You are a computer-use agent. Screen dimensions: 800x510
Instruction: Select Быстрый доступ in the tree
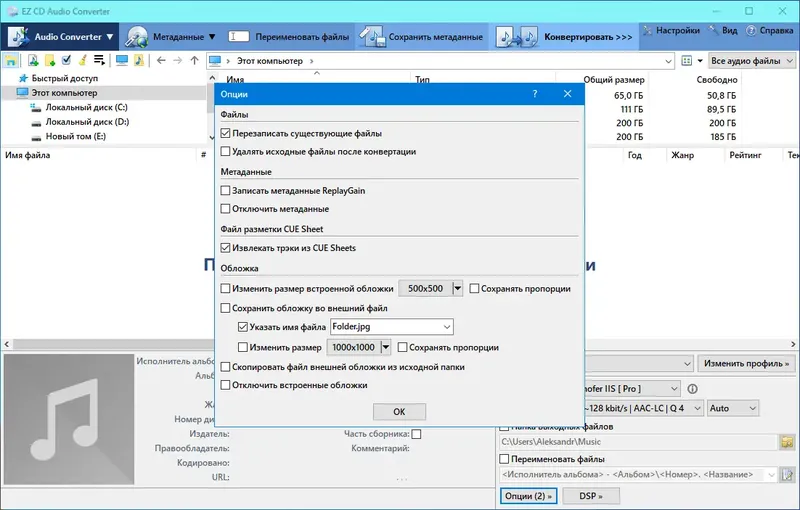coord(65,78)
